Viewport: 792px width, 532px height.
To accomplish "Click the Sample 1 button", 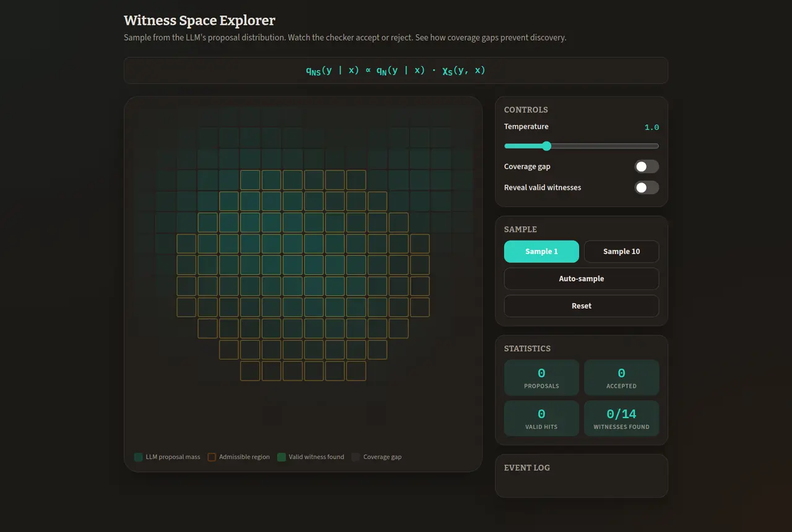I will [541, 252].
